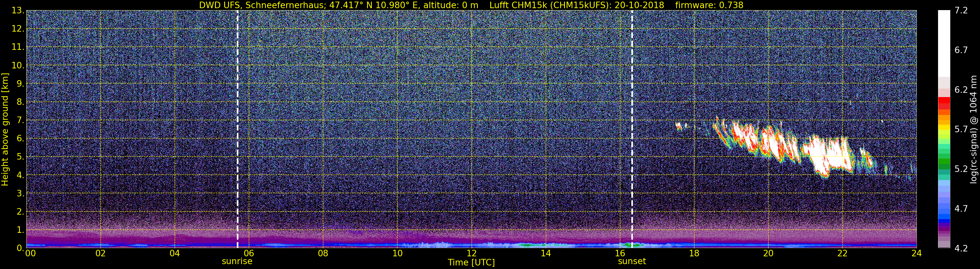
Task: Click the x-axis tick label '04'
Action: click(x=175, y=253)
